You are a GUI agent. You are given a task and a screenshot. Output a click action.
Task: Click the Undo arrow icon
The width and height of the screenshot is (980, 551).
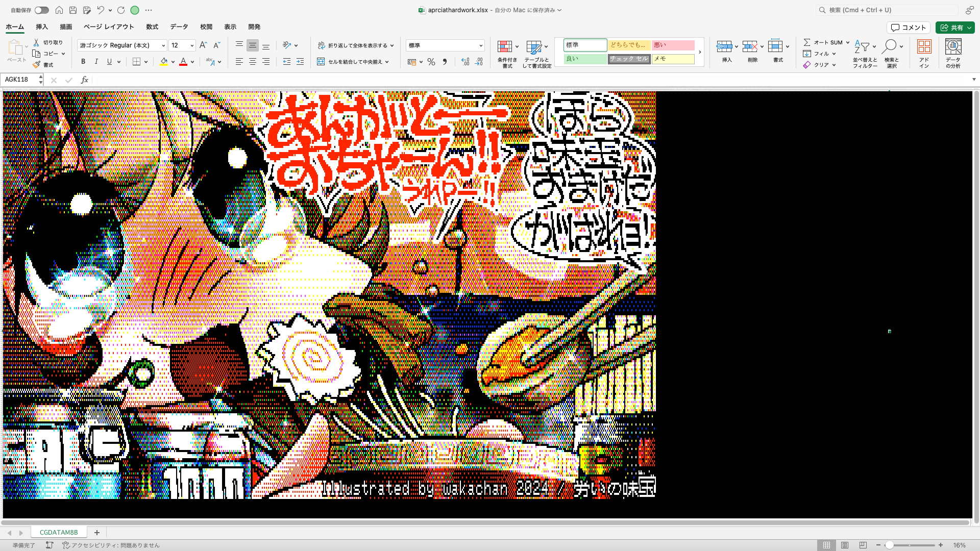[x=101, y=10]
